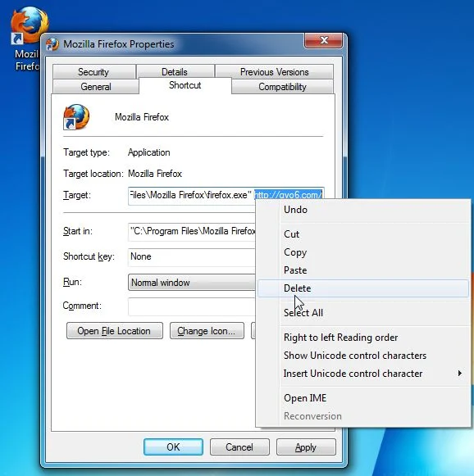Screen dimensions: 474x476
Task: Choose Delete from the context menu
Action: click(x=363, y=288)
